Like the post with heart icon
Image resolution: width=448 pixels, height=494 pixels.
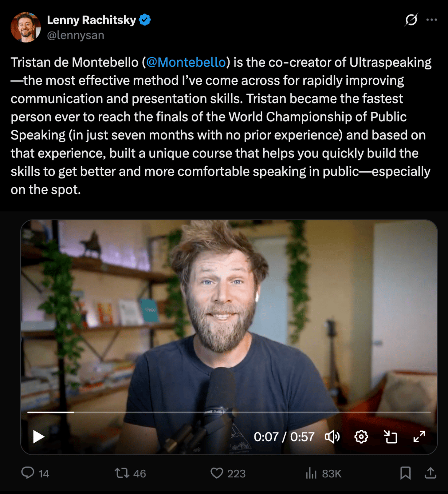point(217,473)
